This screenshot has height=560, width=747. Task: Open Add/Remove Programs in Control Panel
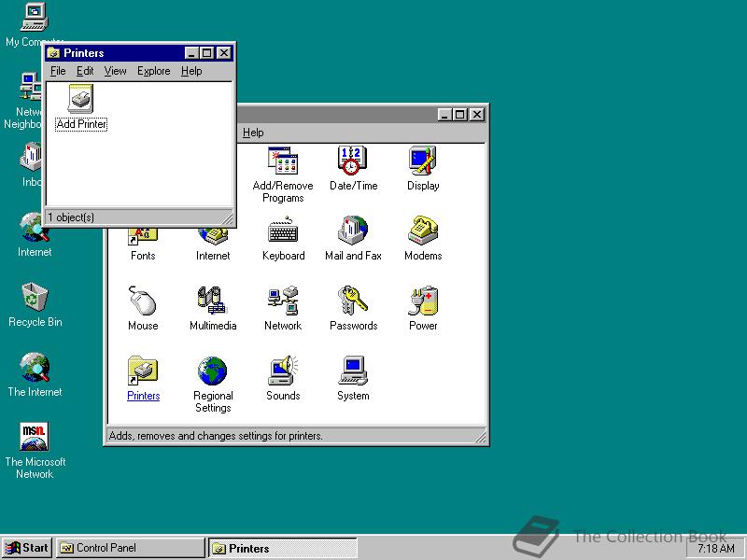(283, 161)
